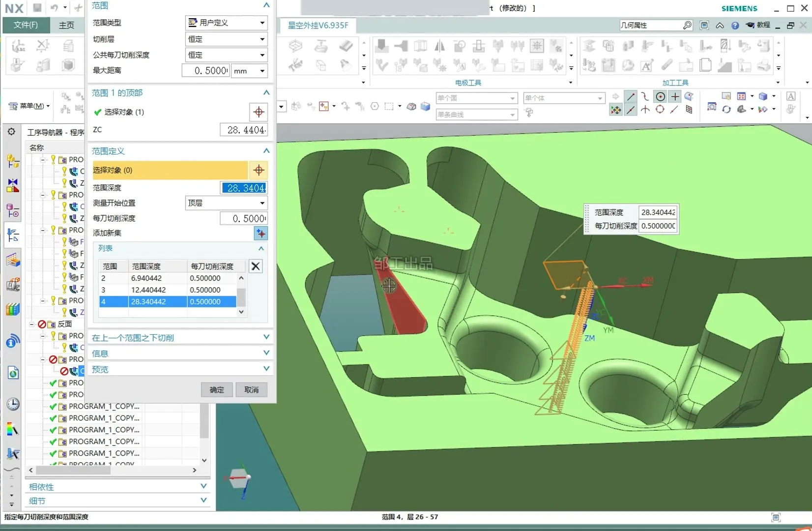Screen dimensions: 812x531
Task: Open the 文件(F) file menu
Action: [x=26, y=25]
